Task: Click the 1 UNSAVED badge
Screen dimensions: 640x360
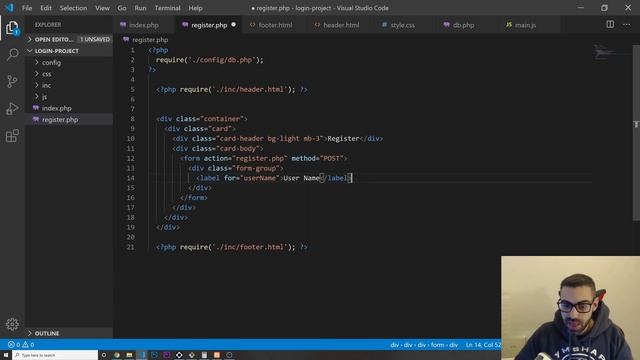Action: tap(95, 39)
